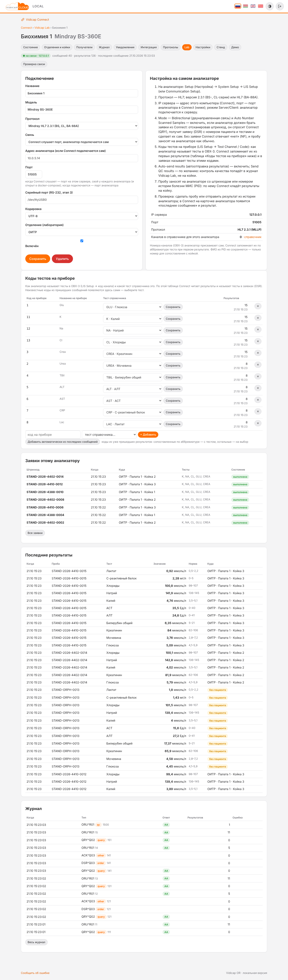
Task: Open the справочник link
Action: (253, 237)
